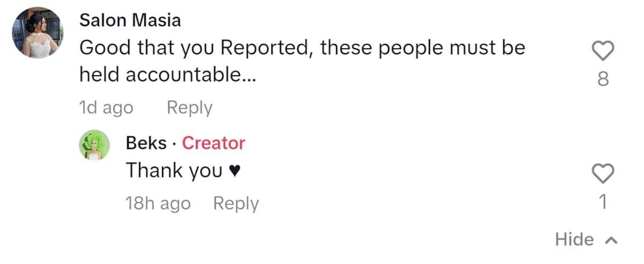The width and height of the screenshot is (644, 264).
Task: Reply to Salon Masia's comment
Action: pos(189,108)
